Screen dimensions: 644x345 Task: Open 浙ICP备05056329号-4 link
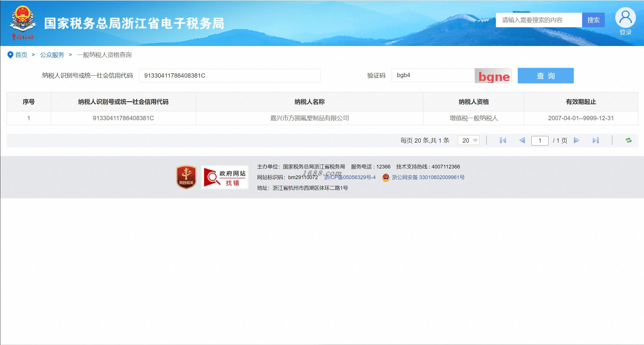click(350, 177)
